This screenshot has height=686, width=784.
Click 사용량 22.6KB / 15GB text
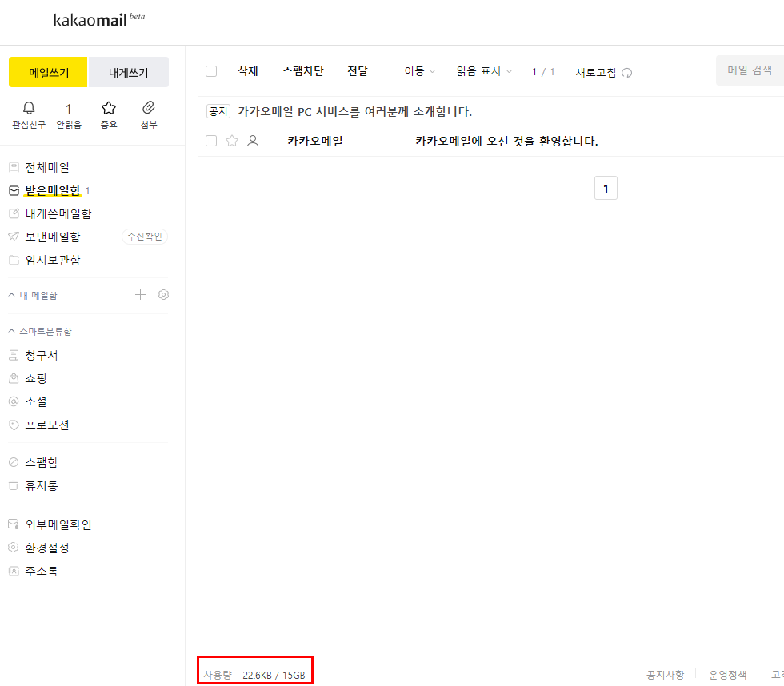(x=254, y=675)
